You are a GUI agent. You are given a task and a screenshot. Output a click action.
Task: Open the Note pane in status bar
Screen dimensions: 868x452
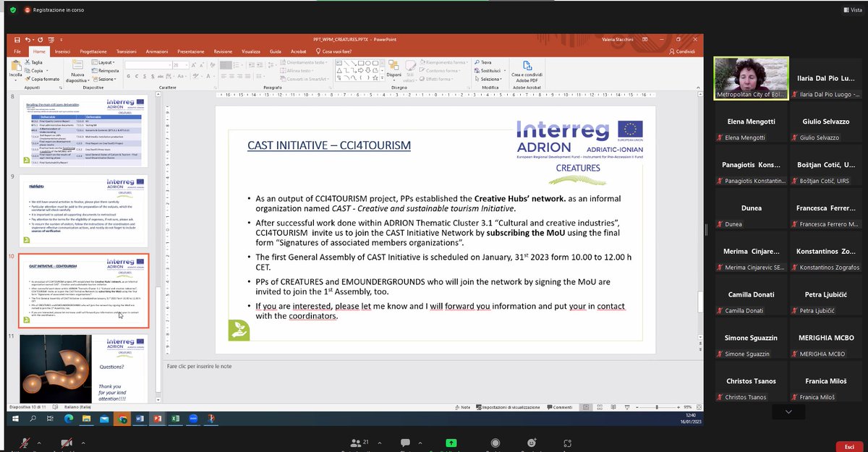(x=463, y=407)
